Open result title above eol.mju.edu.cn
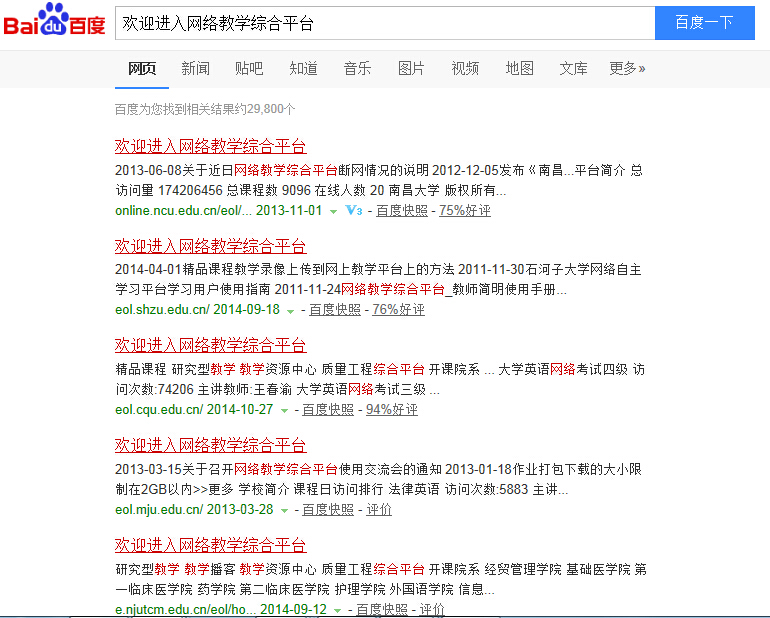The width and height of the screenshot is (770, 618). coord(211,445)
